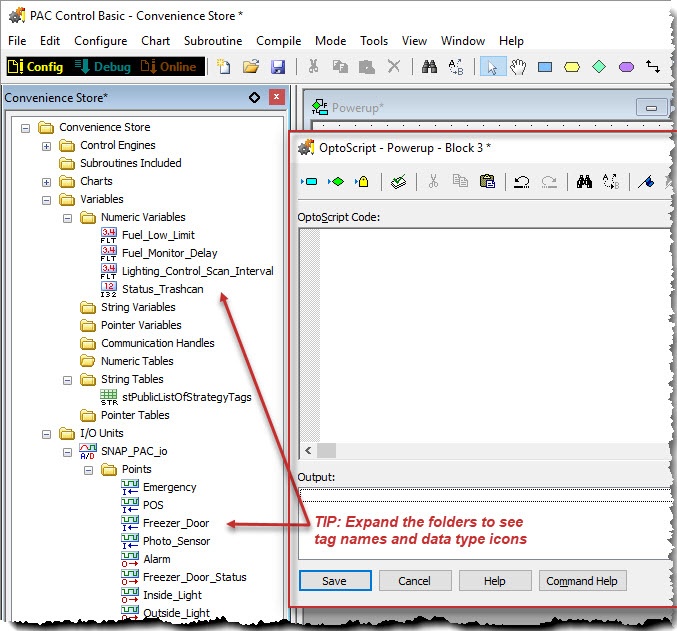Image resolution: width=677 pixels, height=631 pixels.
Task: Collapse the SNAP_PAC_io unit node
Action: (67, 453)
